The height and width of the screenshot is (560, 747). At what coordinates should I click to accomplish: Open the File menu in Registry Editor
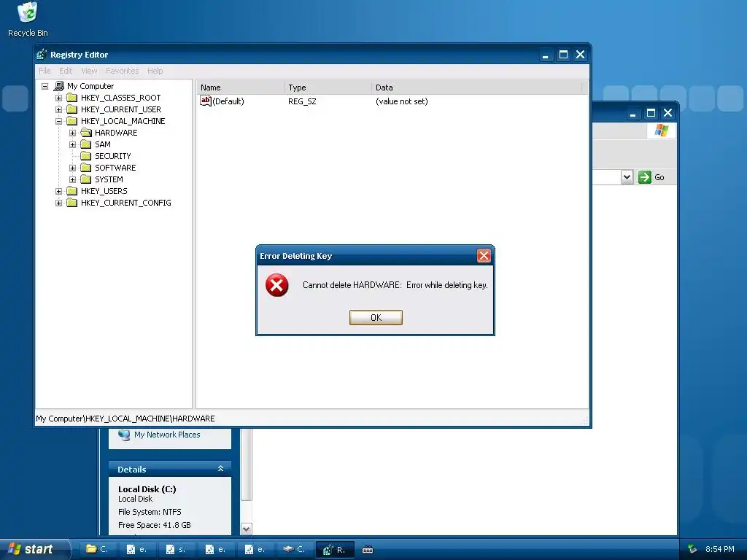pyautogui.click(x=44, y=71)
